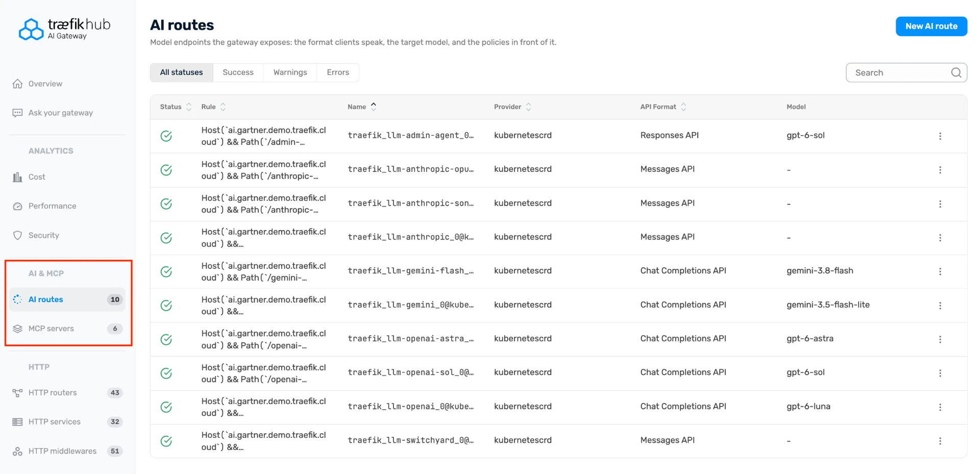This screenshot has height=474, width=980.
Task: Click success status icon of admin-agent route
Action: pos(166,136)
